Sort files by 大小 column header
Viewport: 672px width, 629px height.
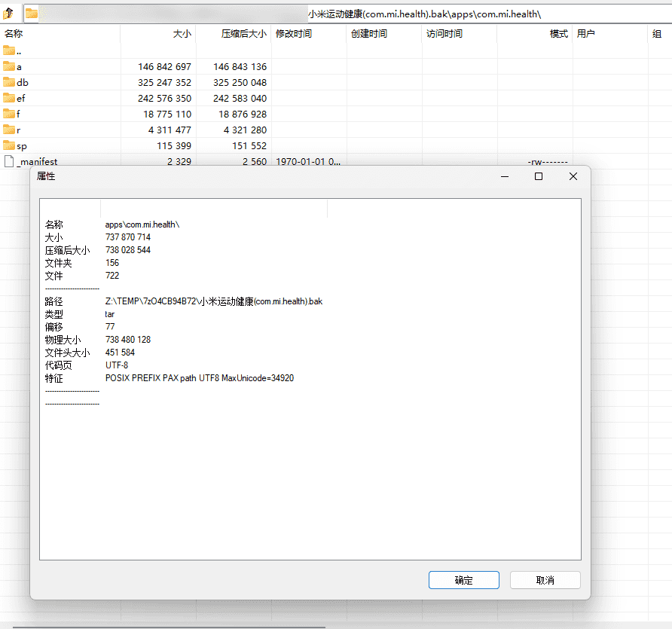point(182,34)
